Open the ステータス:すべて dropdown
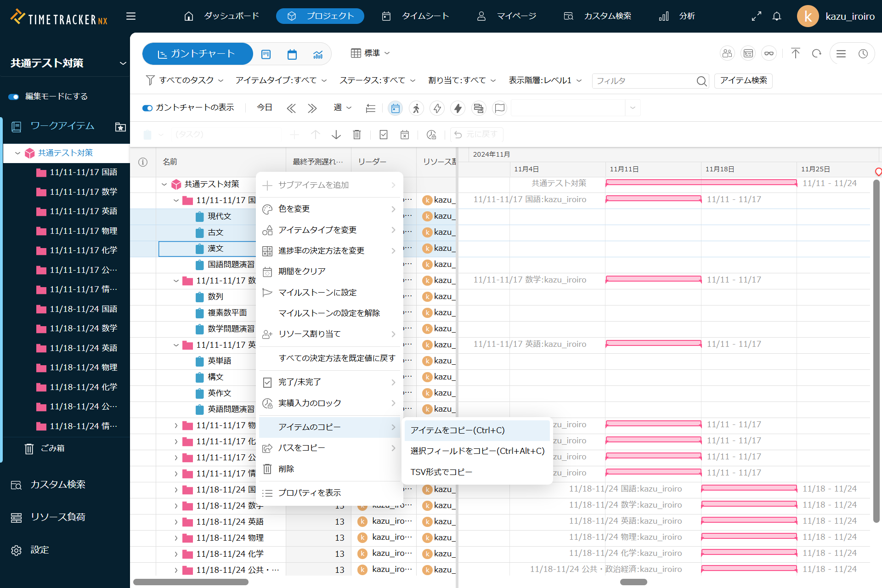Screen dimensions: 882x588 [377, 80]
